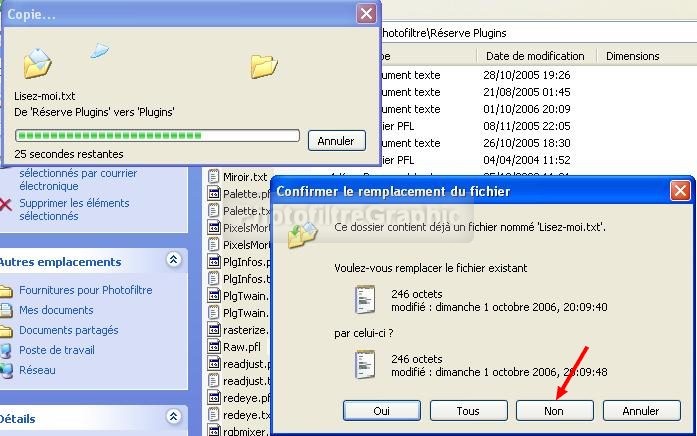697x436 pixels.
Task: Cancel the copy with Annuler in Copie dialog
Action: point(336,141)
